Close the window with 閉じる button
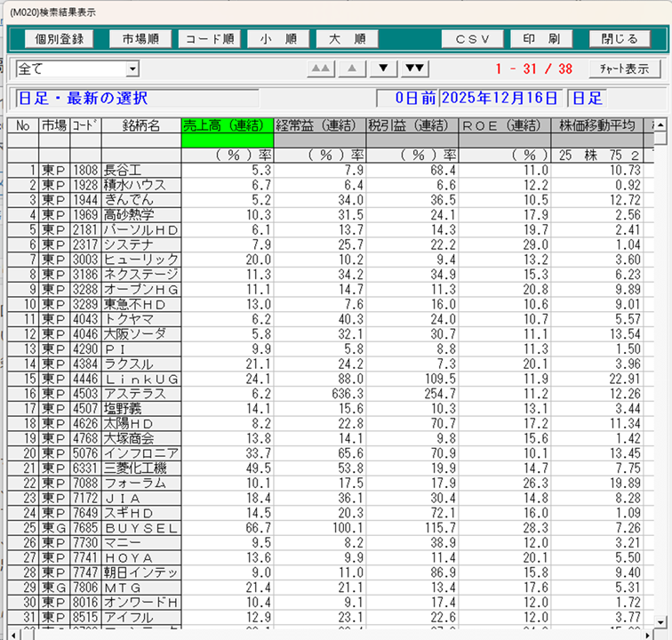672x640 pixels. 619,39
